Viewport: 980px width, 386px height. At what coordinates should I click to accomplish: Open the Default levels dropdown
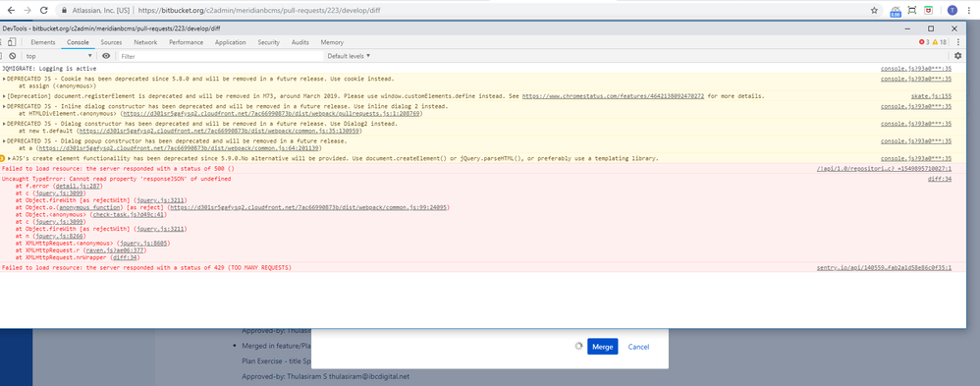[349, 56]
